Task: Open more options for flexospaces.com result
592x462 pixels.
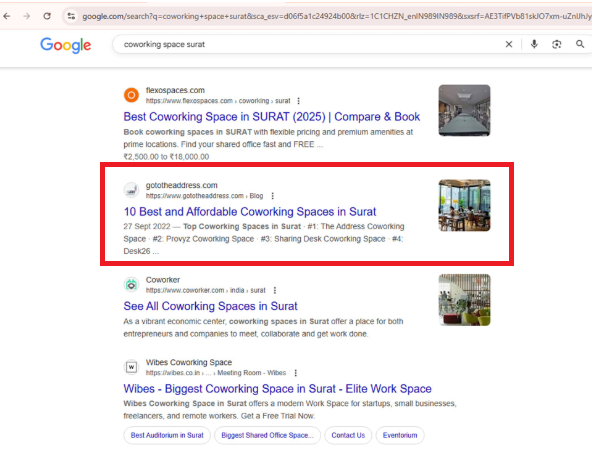Action: (x=299, y=101)
